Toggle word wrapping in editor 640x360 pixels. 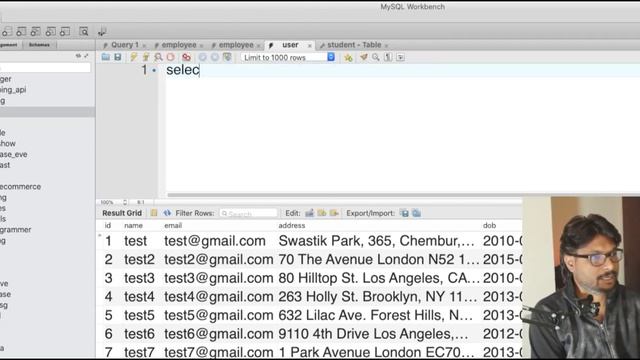[400, 57]
